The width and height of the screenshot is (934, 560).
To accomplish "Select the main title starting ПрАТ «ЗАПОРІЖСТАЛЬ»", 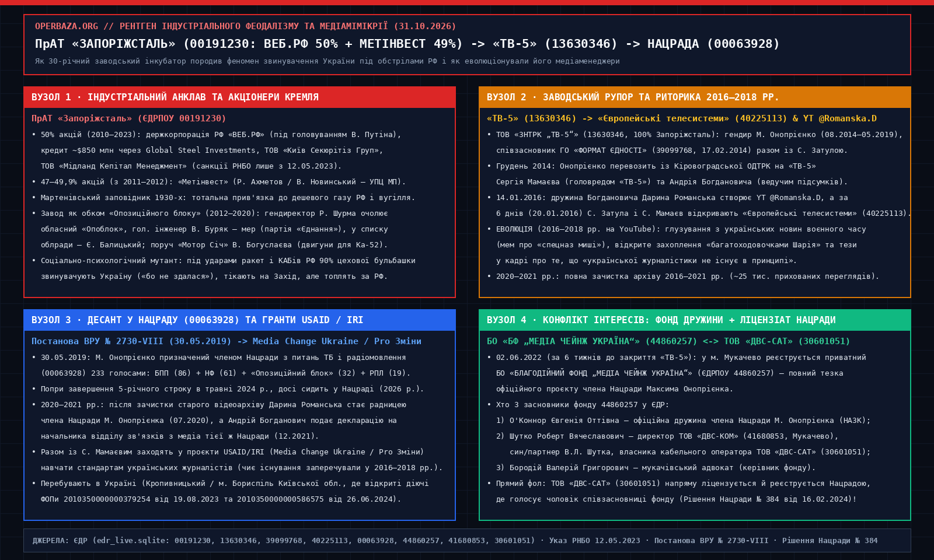I will pyautogui.click(x=407, y=44).
